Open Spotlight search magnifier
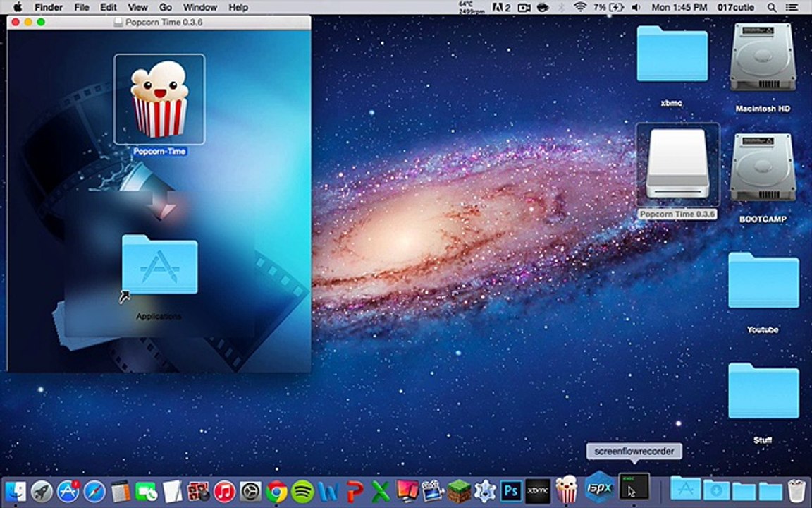812x508 pixels. tap(772, 7)
